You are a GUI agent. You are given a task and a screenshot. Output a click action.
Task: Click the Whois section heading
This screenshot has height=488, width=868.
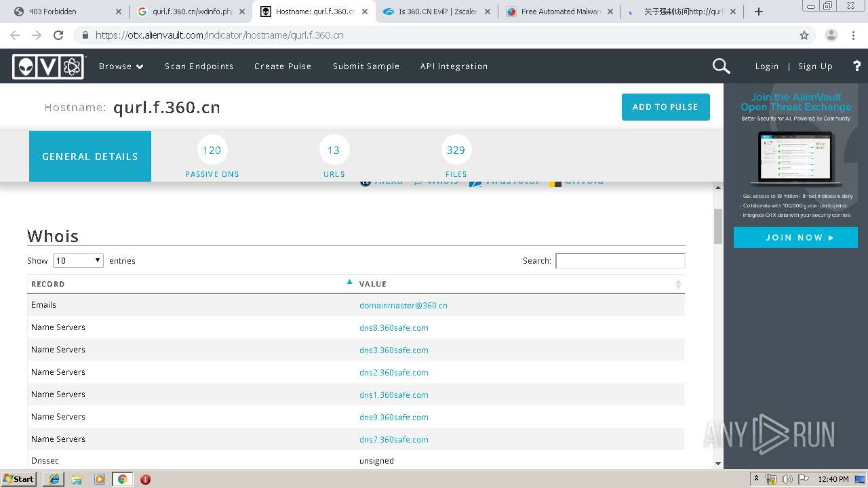[x=53, y=236]
